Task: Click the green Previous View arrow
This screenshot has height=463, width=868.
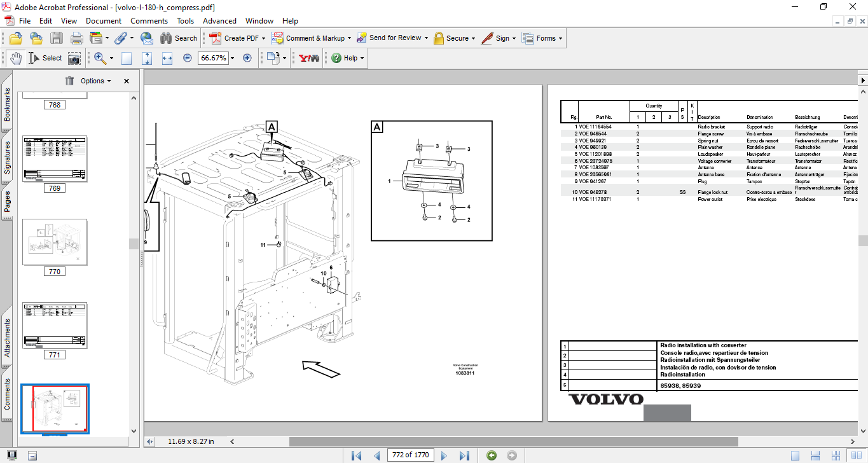Action: click(491, 455)
